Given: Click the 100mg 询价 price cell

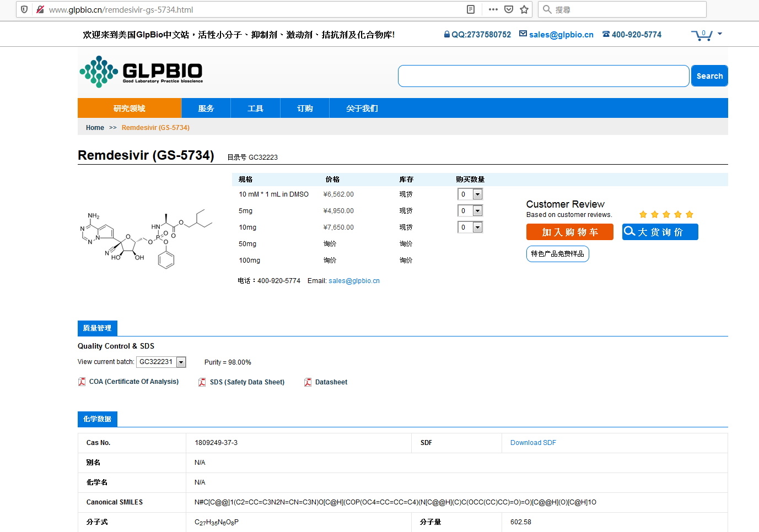Looking at the screenshot, I should click(330, 260).
